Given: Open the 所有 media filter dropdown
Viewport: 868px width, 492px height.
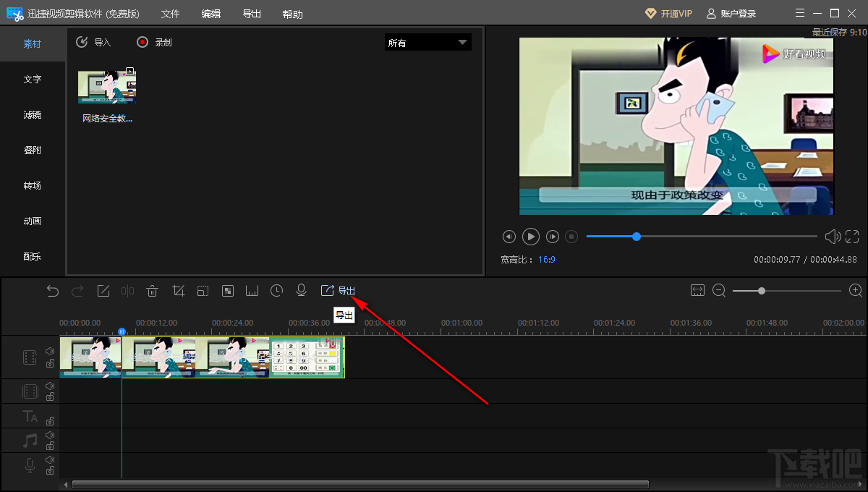Looking at the screenshot, I should pyautogui.click(x=427, y=43).
